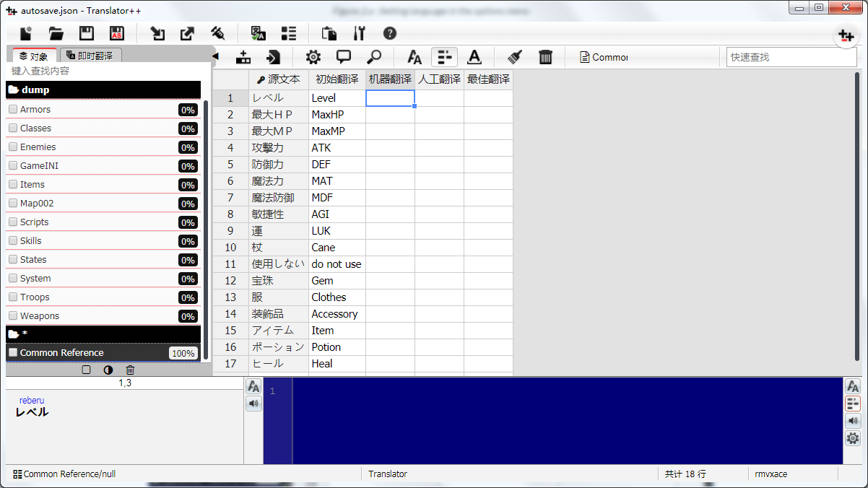The width and height of the screenshot is (868, 488).
Task: Click red trash icon below file list
Action: (130, 370)
